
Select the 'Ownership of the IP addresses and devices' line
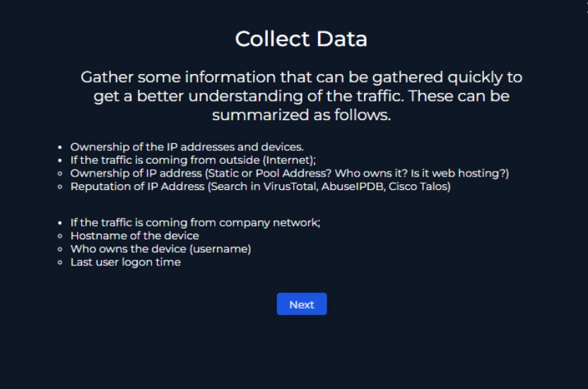pyautogui.click(x=187, y=147)
